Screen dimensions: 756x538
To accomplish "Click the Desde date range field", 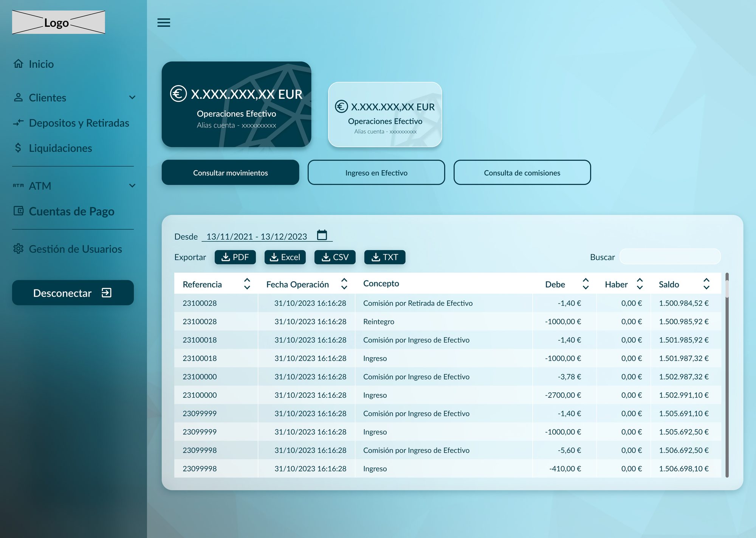I will coord(267,236).
